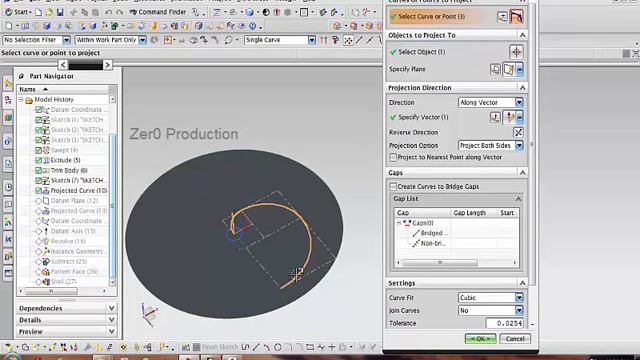Expand the Dependencies panel
The width and height of the screenshot is (640, 360).
tap(67, 308)
